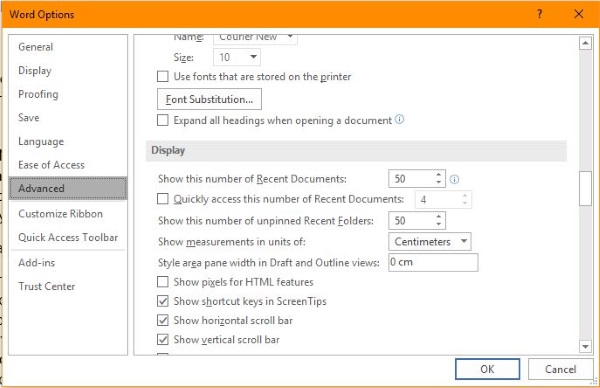Select the Display category in sidebar

click(68, 71)
